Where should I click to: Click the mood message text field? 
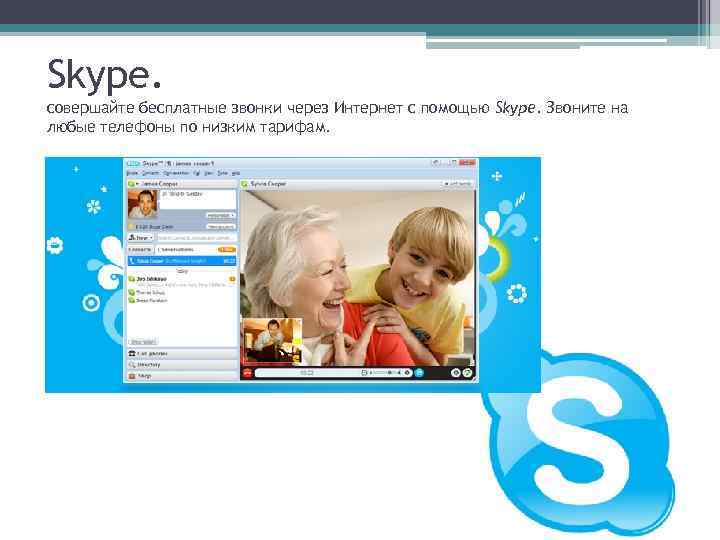(x=197, y=199)
